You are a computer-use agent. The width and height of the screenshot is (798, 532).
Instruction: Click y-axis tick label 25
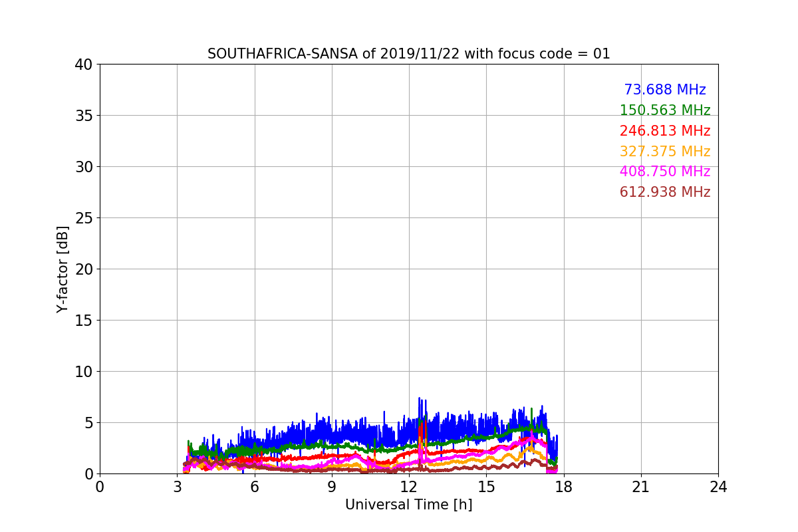click(x=84, y=218)
